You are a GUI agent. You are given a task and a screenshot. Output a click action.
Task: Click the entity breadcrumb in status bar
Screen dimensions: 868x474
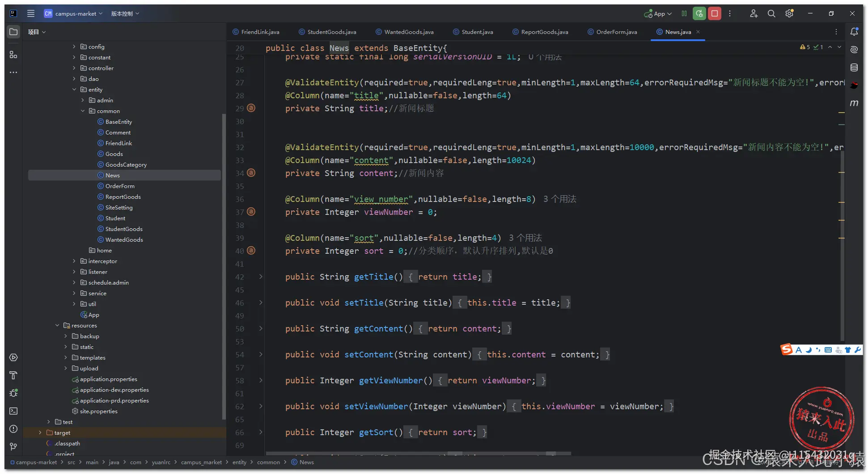click(x=239, y=462)
